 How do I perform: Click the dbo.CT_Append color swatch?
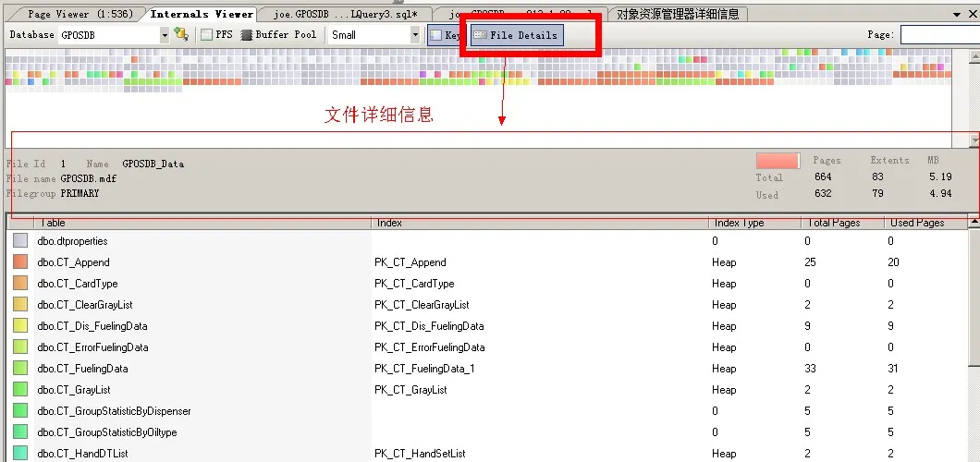pyautogui.click(x=20, y=261)
